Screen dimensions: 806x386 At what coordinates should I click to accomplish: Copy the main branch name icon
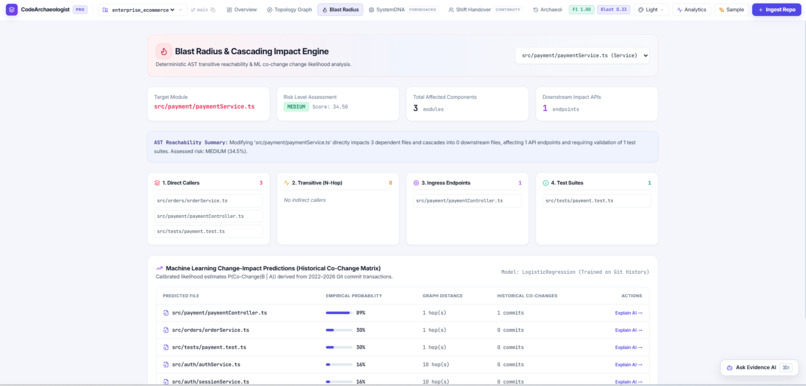[x=213, y=10]
